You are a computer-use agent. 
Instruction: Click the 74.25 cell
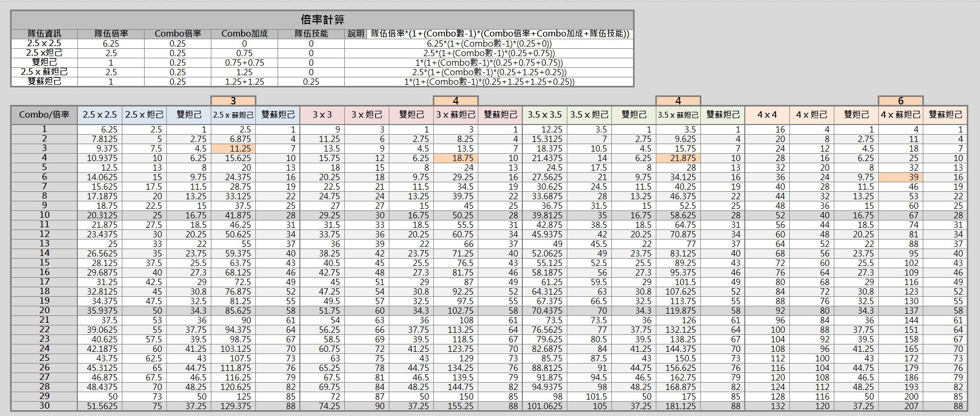pos(322,406)
